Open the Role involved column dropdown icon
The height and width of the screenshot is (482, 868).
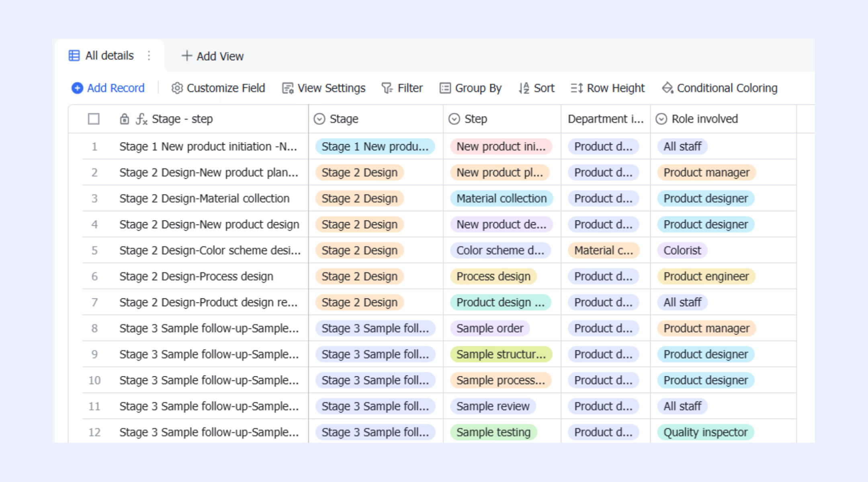661,119
